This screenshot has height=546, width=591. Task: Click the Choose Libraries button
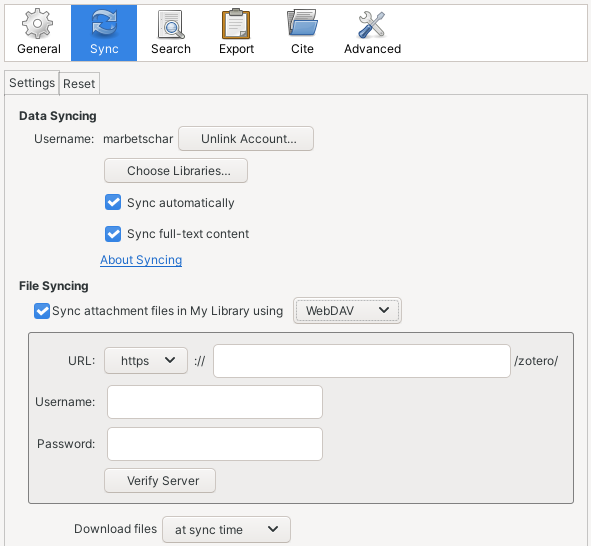(x=176, y=171)
